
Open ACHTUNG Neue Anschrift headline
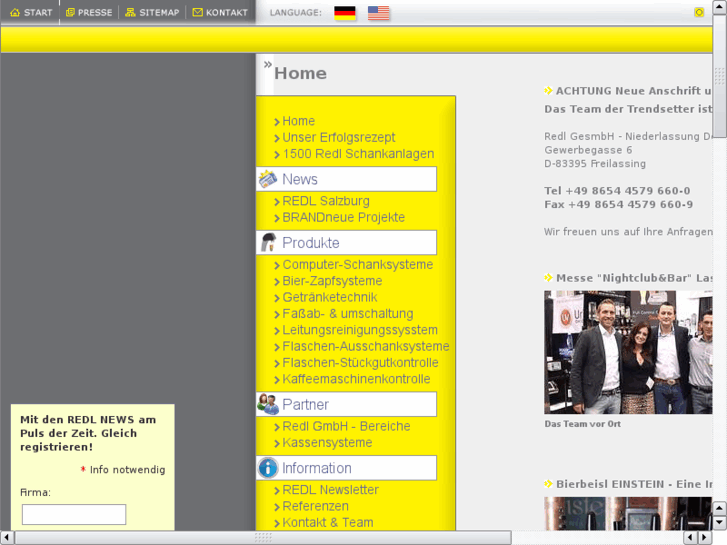pos(633,91)
